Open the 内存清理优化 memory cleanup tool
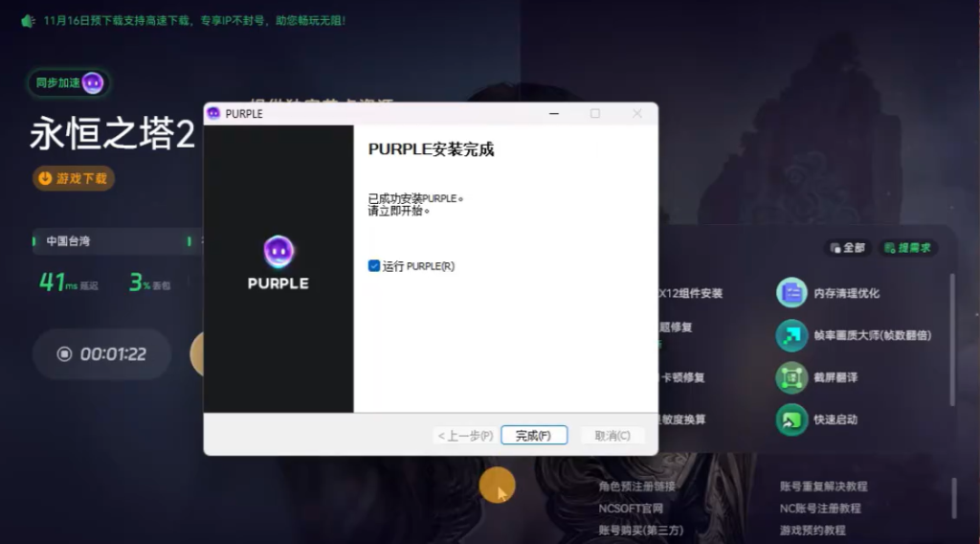This screenshot has height=544, width=980. coord(791,293)
